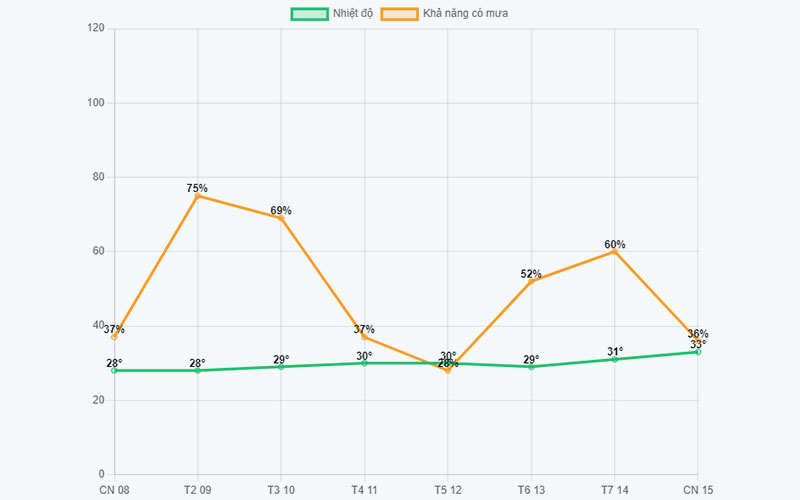Click the 28° temperature point on CN 08

click(114, 370)
